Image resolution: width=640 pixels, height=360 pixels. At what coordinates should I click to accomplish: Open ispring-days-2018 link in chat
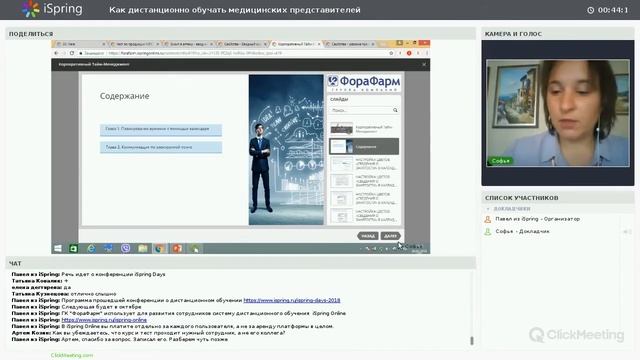292,300
